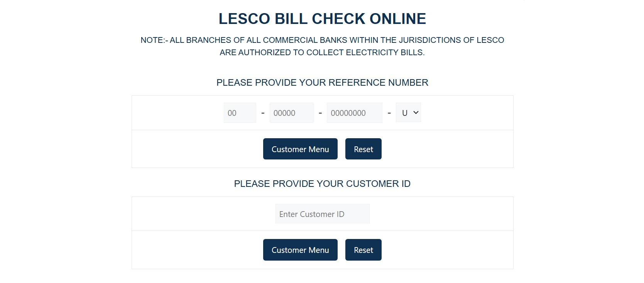Open the subdivision letter dropdown showing U
Screen dimensions: 644x283
408,112
